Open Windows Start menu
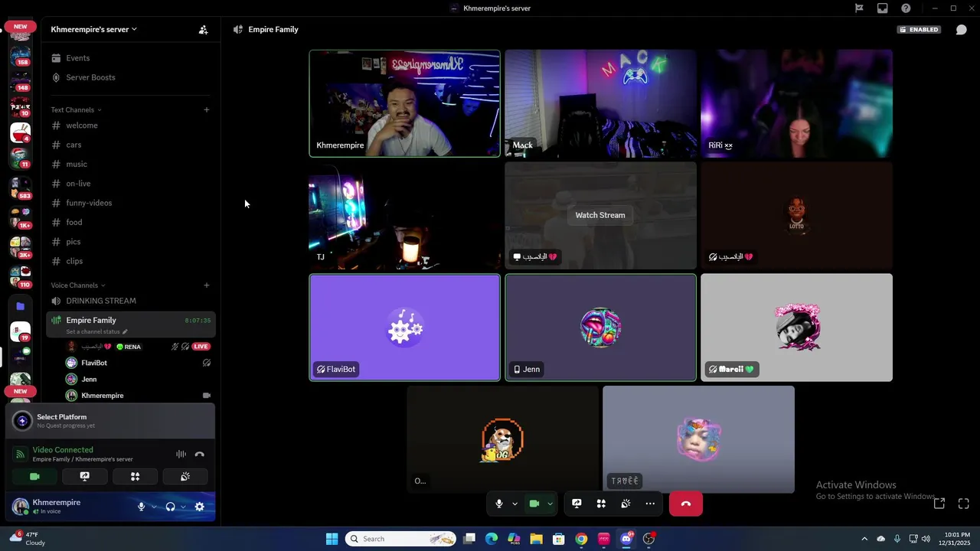The width and height of the screenshot is (980, 551). (x=332, y=539)
